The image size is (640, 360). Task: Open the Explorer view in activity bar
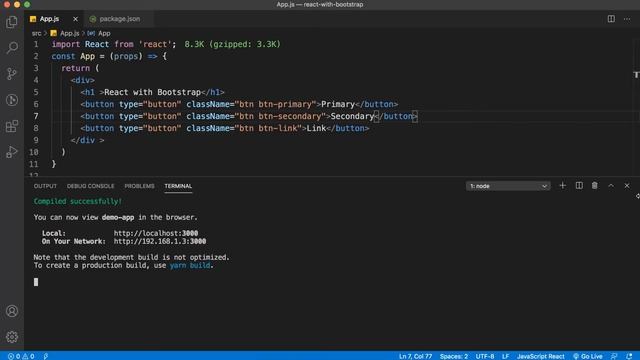12,22
